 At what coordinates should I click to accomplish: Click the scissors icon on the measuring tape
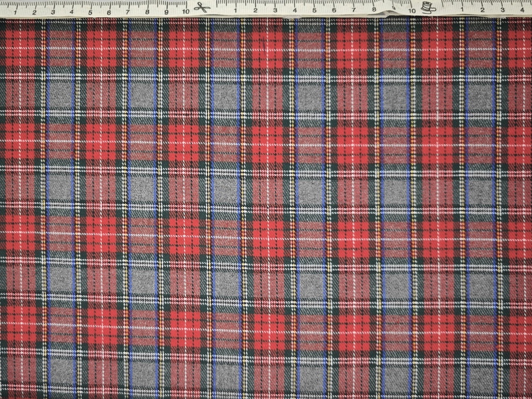(202, 7)
